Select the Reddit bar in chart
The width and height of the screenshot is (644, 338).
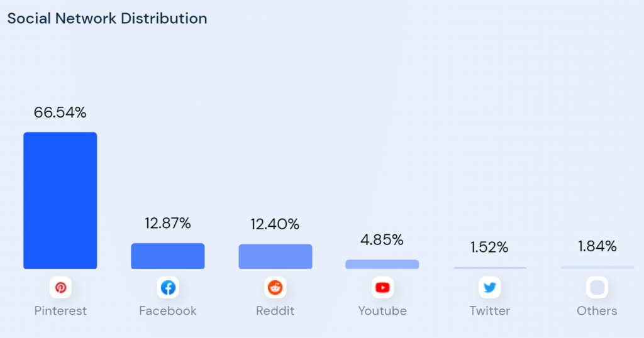(x=275, y=256)
